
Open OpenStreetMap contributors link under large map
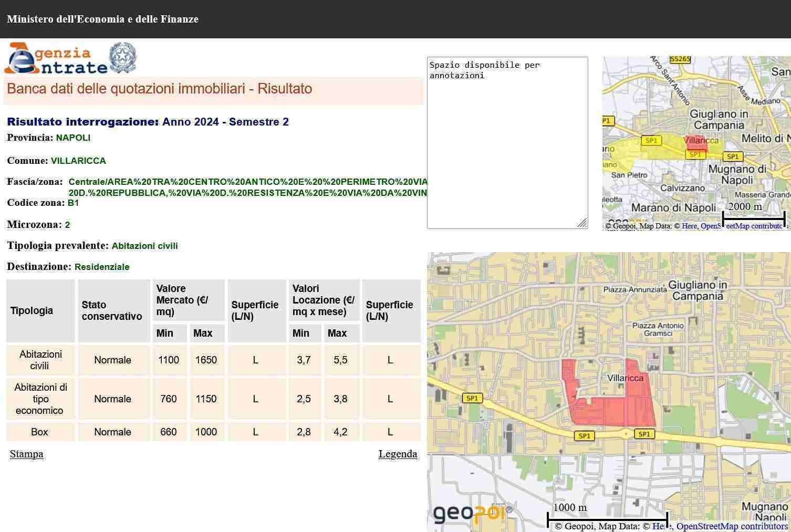click(732, 526)
